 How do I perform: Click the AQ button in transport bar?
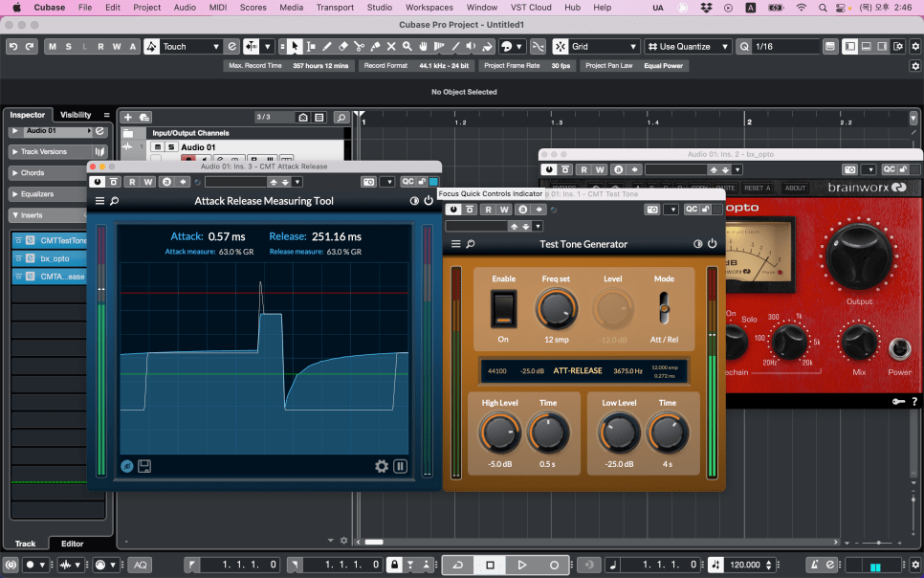point(141,565)
